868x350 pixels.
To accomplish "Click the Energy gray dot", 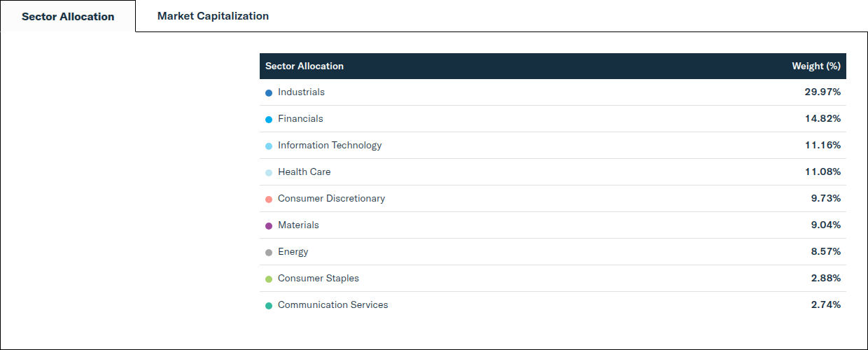I will pyautogui.click(x=269, y=253).
